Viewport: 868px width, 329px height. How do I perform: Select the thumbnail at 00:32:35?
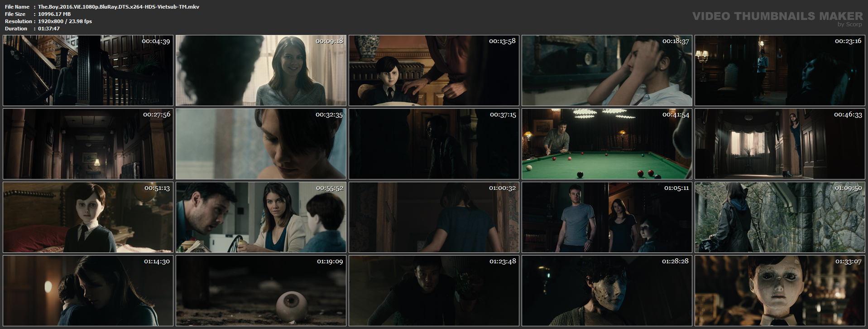pos(261,144)
